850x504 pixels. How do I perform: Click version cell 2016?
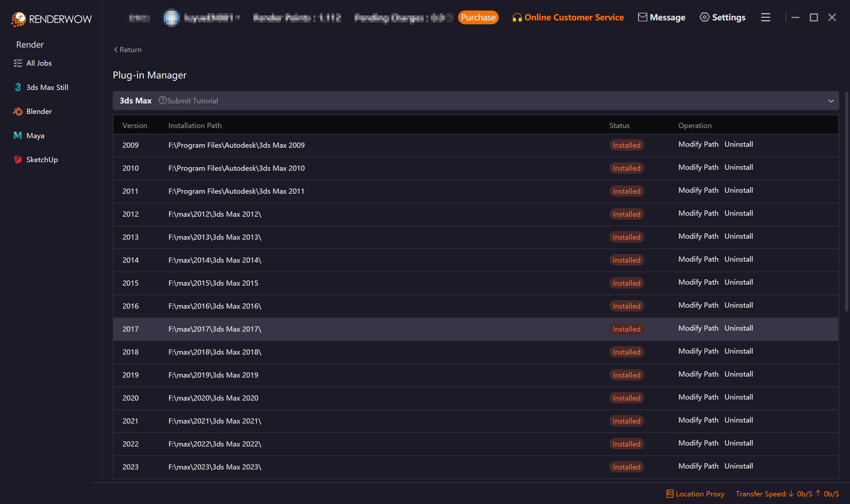point(130,306)
